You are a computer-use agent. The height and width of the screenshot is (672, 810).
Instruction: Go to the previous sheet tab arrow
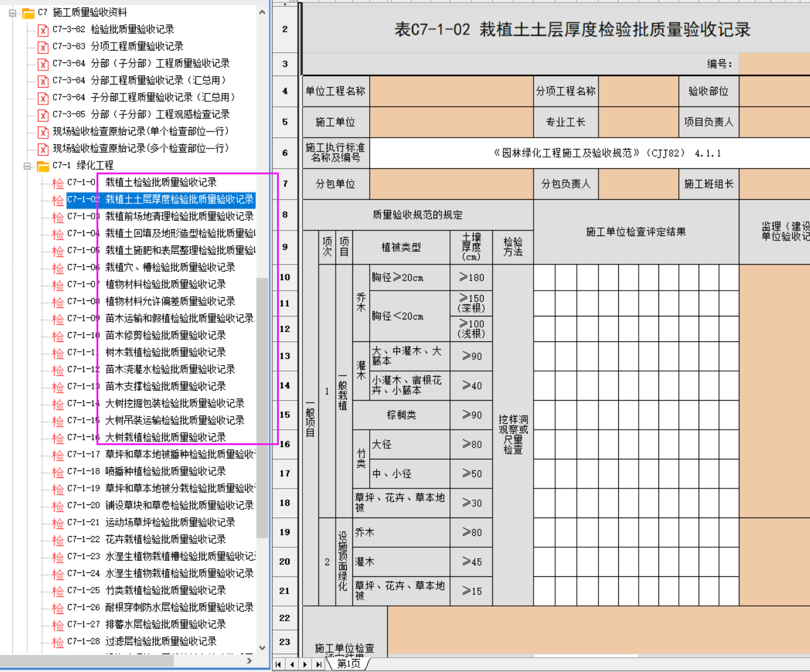coord(292,665)
